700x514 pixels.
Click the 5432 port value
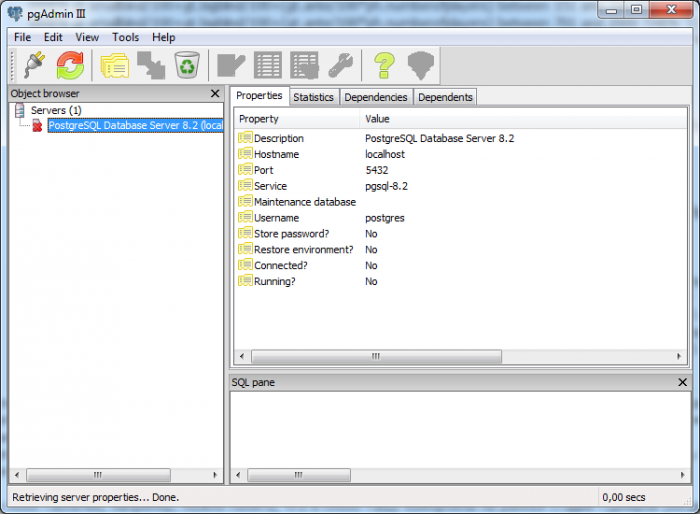point(377,170)
